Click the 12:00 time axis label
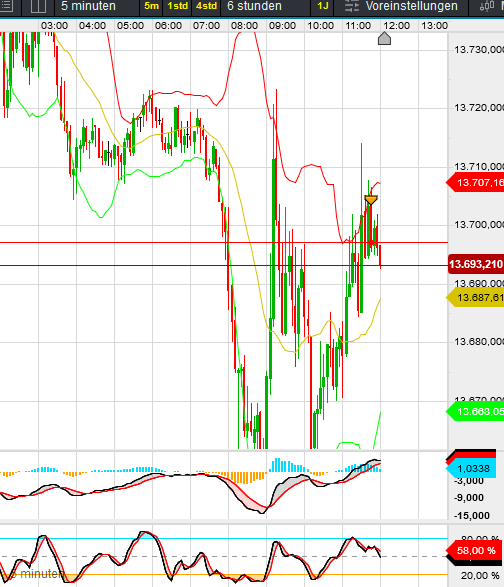Viewport: 504px width, 587px height. pyautogui.click(x=397, y=26)
